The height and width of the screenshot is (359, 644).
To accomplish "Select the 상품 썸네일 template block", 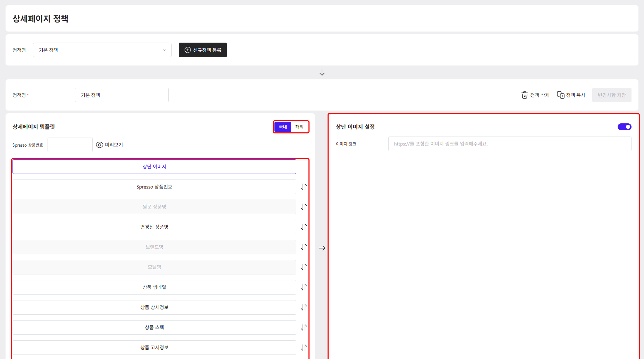I will [154, 287].
